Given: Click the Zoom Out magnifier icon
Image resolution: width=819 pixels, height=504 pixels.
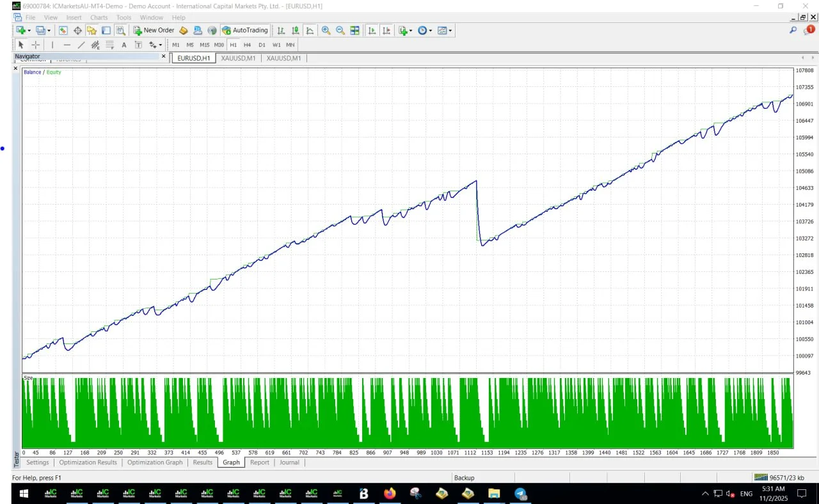Looking at the screenshot, I should click(x=340, y=30).
